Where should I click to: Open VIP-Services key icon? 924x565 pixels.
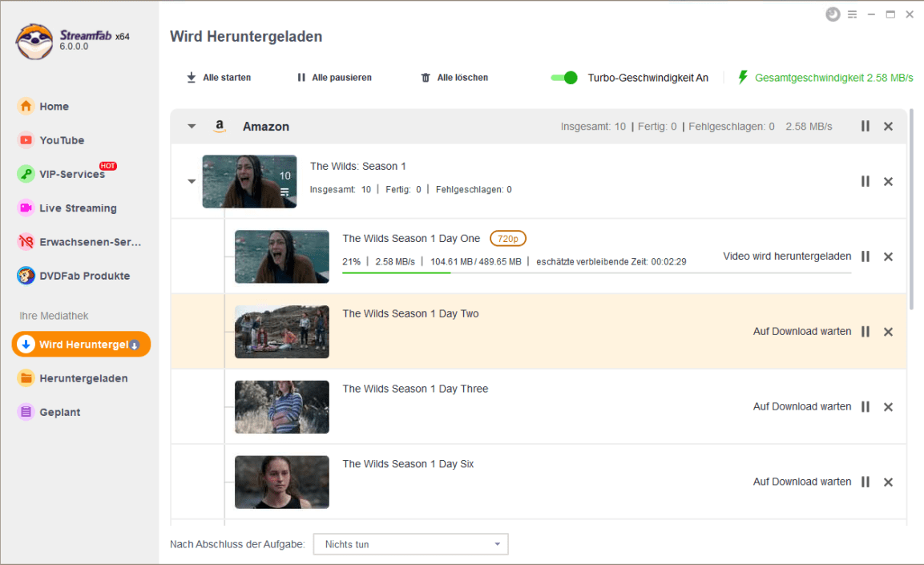point(26,174)
